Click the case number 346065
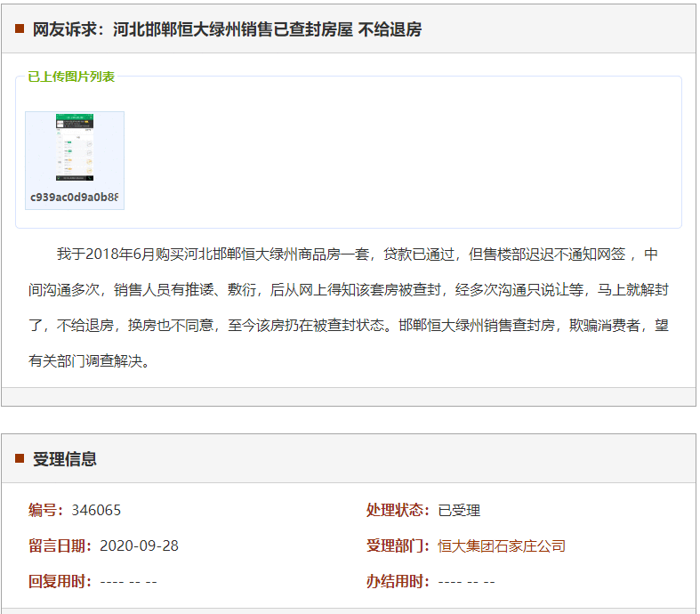 tap(96, 510)
